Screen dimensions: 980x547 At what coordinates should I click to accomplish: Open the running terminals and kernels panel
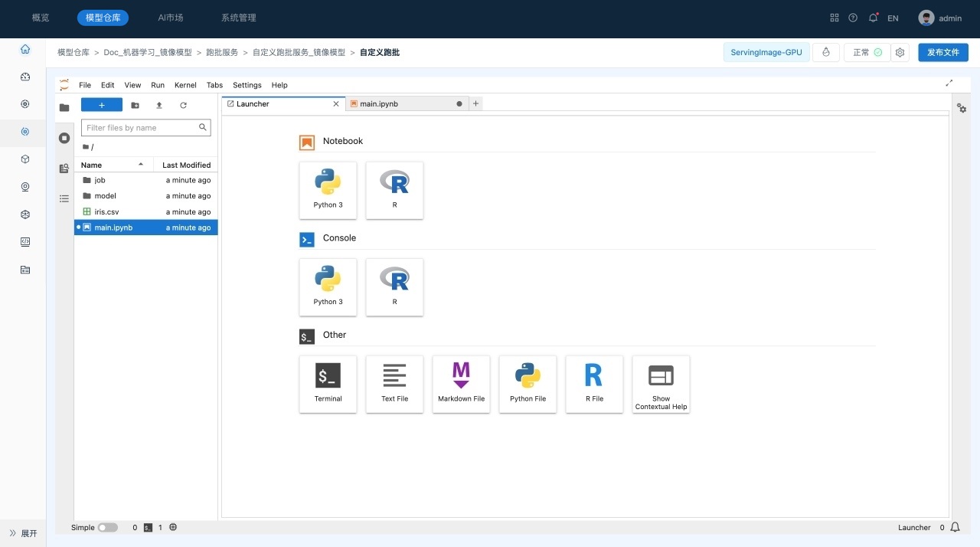64,138
